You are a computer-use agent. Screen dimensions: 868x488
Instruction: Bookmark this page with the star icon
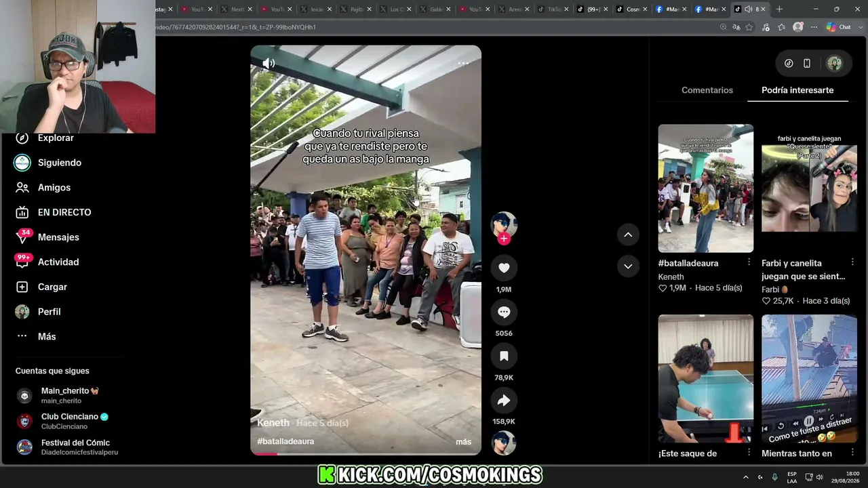pos(749,27)
